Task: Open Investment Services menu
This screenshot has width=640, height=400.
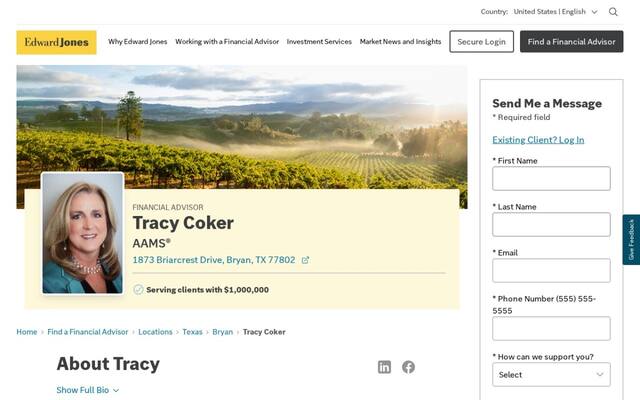Action: (319, 42)
